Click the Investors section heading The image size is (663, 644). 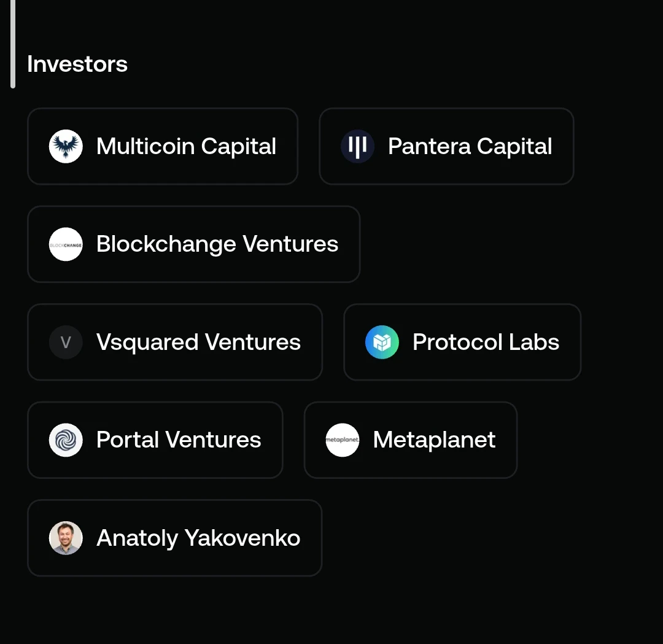point(77,64)
